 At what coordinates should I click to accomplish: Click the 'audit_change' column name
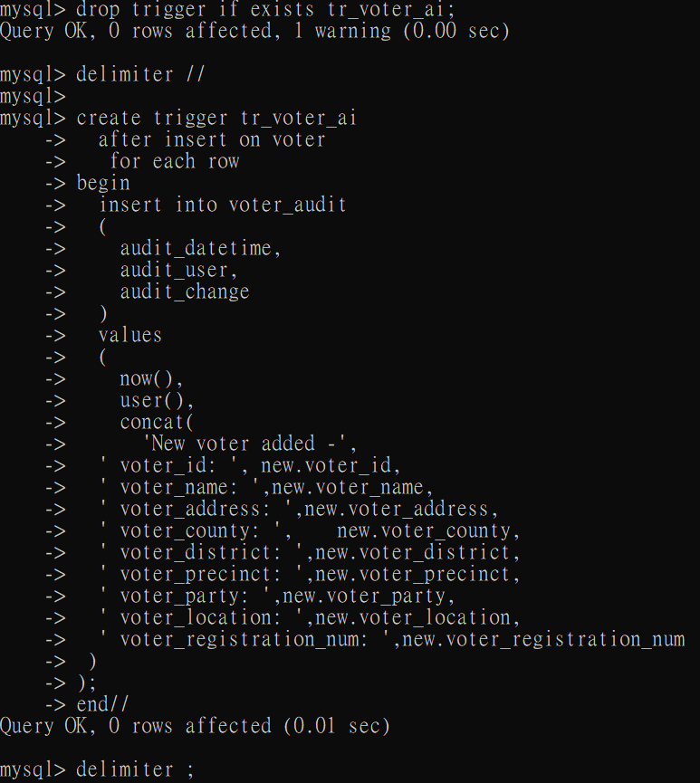click(185, 292)
